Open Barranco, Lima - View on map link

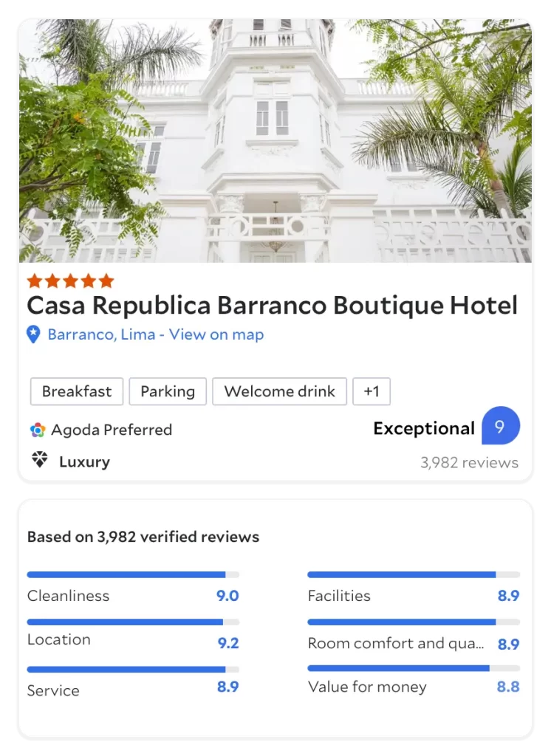155,334
